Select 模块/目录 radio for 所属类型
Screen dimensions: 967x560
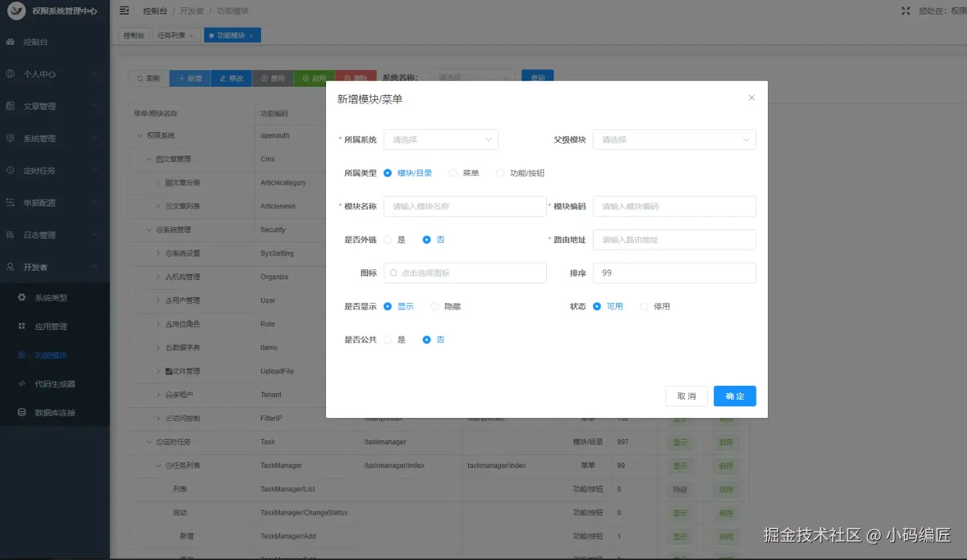(387, 173)
